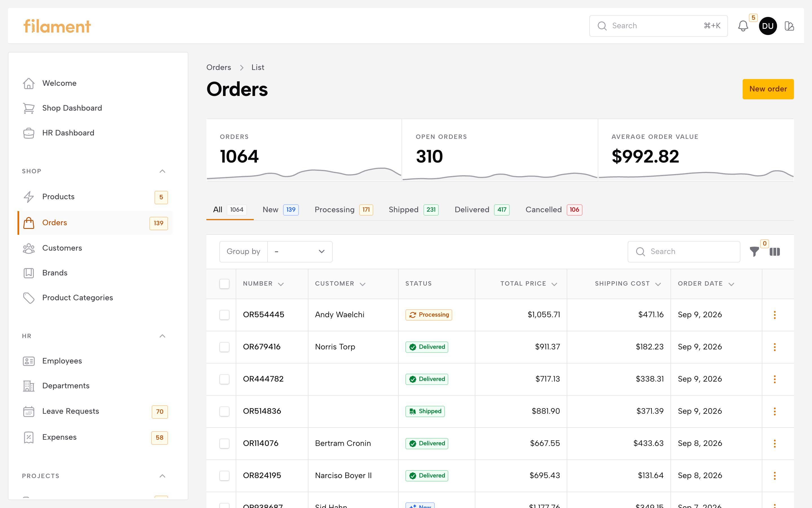The height and width of the screenshot is (508, 812).
Task: Click the theme panel icon beside avatar
Action: 789,26
